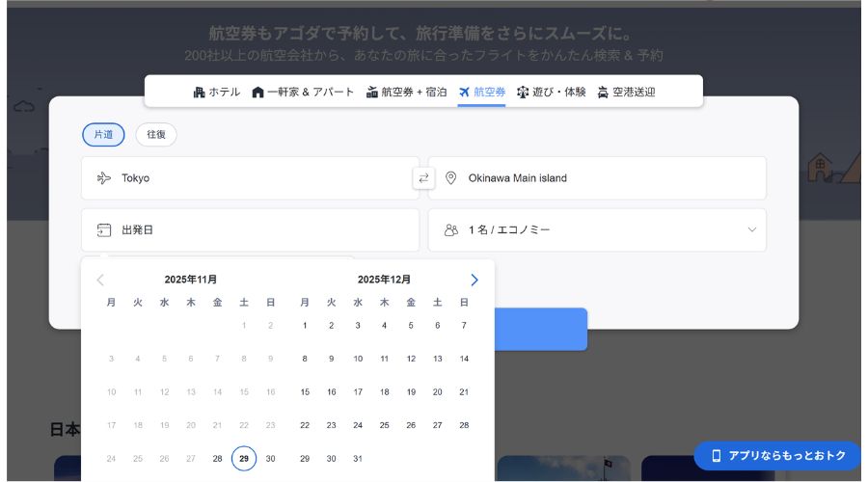
Task: Click the 出発日 departure date field
Action: point(250,230)
